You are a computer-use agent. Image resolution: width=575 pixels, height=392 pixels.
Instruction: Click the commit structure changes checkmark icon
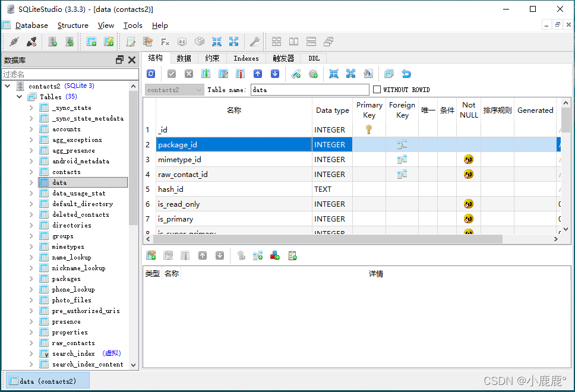click(x=171, y=74)
